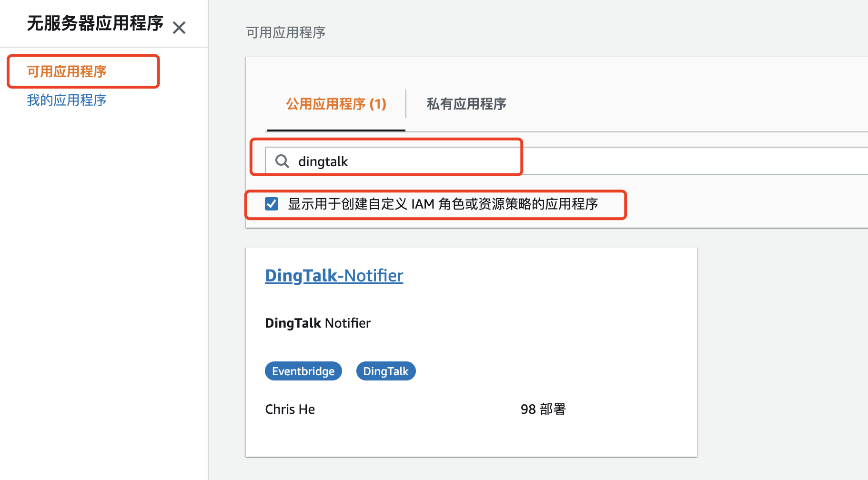This screenshot has height=480, width=868.
Task: Select the author name Chris He
Action: (290, 409)
